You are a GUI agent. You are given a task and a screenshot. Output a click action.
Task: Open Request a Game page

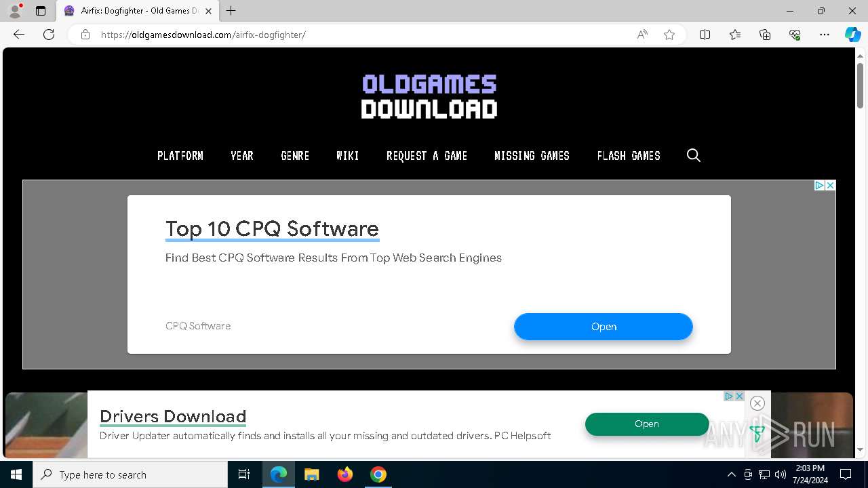pyautogui.click(x=427, y=156)
